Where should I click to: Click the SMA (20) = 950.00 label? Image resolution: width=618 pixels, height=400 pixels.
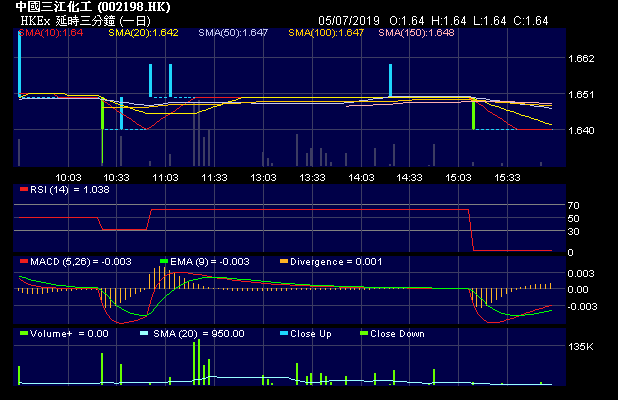[199, 334]
